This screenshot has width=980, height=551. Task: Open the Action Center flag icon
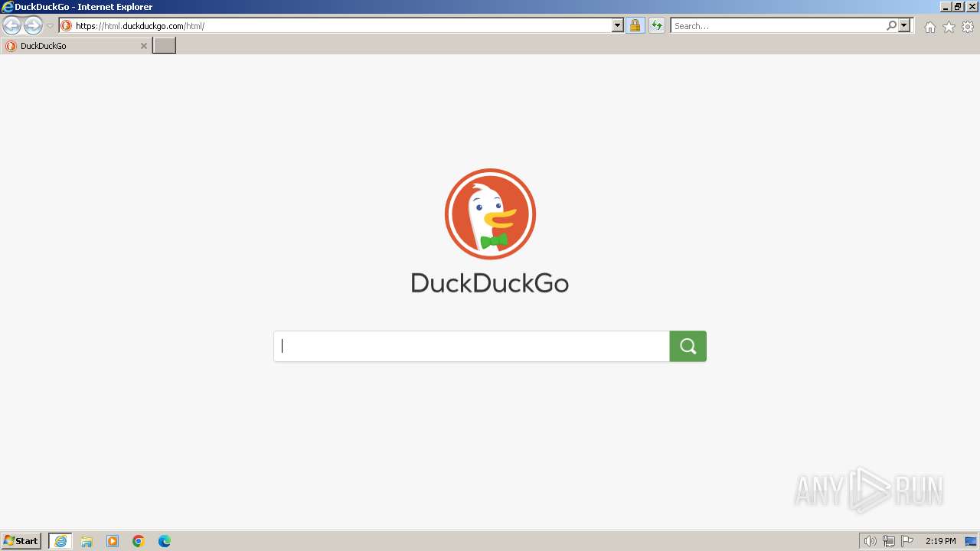pos(907,541)
